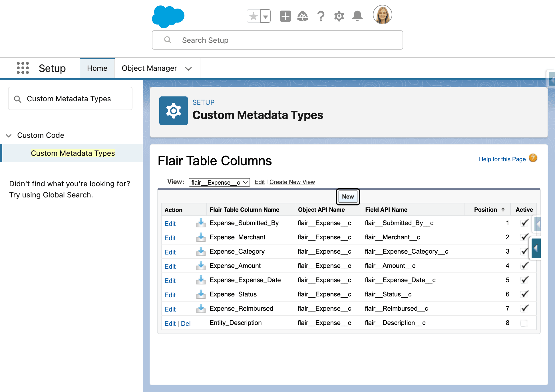Sort by the Object API Name column header

pos(321,210)
